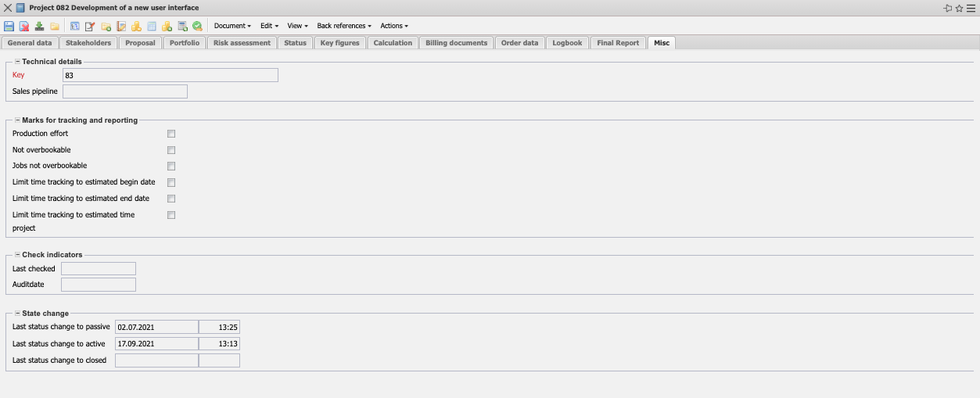Click the active status date 17.09.2021

[156, 344]
